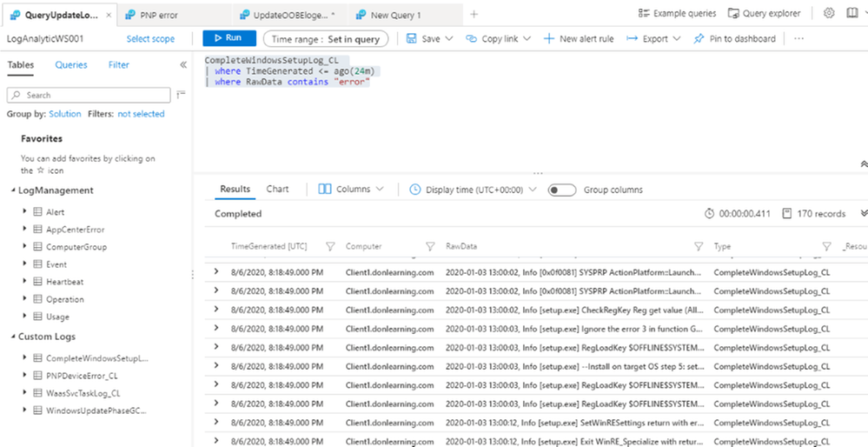
Task: Close the QueryUpdateLo... tab
Action: (109, 15)
